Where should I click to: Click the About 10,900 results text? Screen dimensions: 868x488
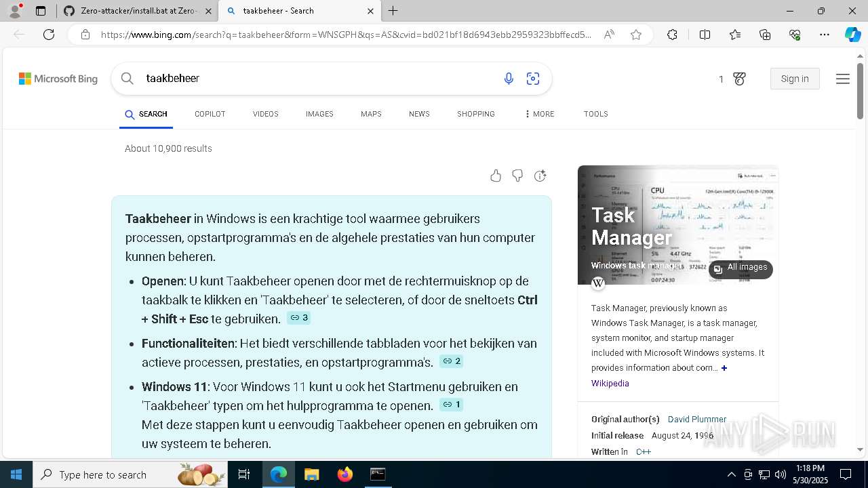[x=168, y=148]
